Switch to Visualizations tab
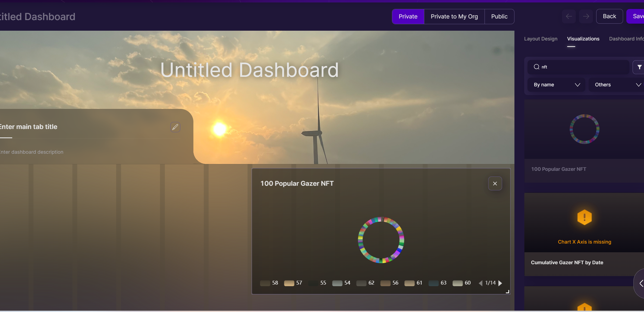644x312 pixels. [x=583, y=39]
